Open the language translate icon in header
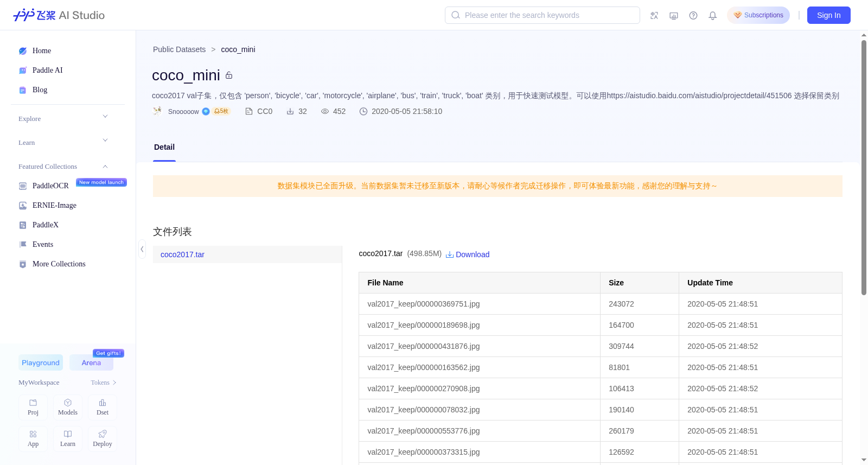 (654, 16)
